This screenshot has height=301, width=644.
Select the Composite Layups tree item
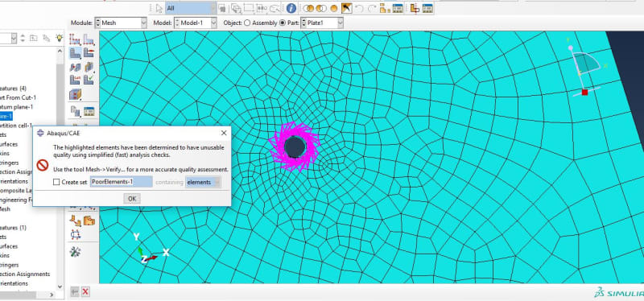click(x=16, y=191)
